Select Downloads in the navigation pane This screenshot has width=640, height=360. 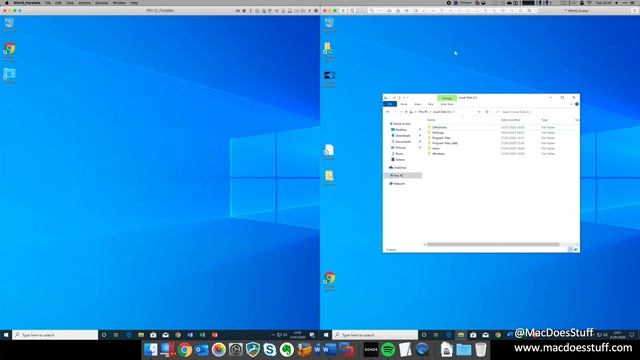402,136
